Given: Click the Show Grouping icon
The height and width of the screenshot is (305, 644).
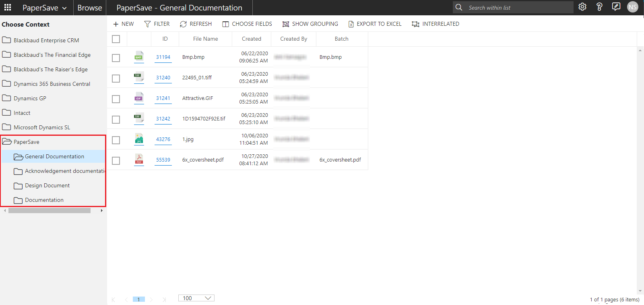Looking at the screenshot, I should pyautogui.click(x=286, y=24).
